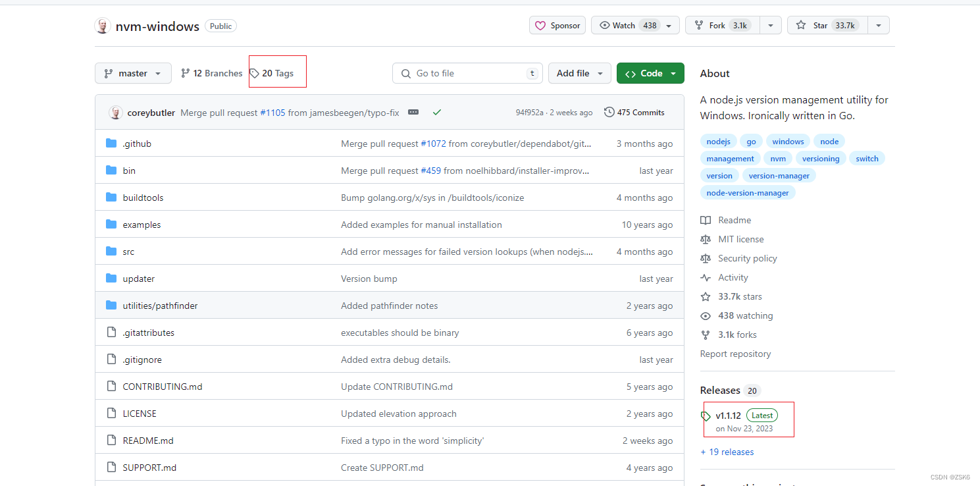Select the windows topic tag
The width and height of the screenshot is (980, 486).
(788, 142)
